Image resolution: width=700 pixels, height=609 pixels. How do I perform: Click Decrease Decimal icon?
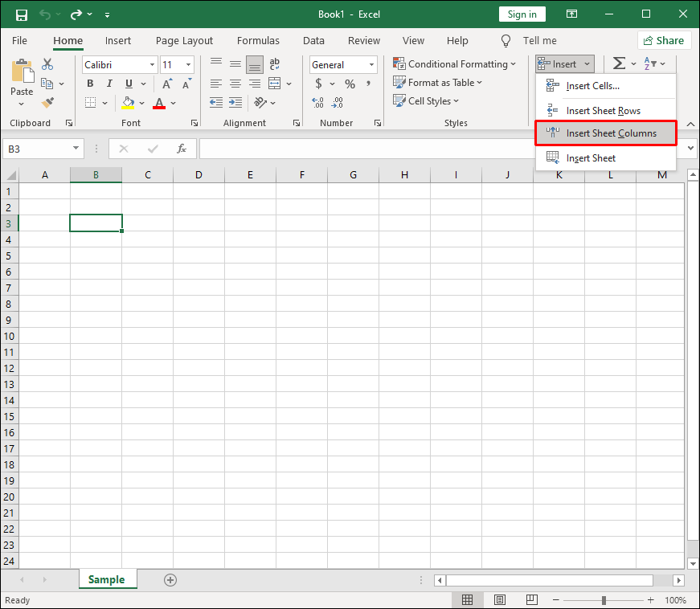coord(337,103)
